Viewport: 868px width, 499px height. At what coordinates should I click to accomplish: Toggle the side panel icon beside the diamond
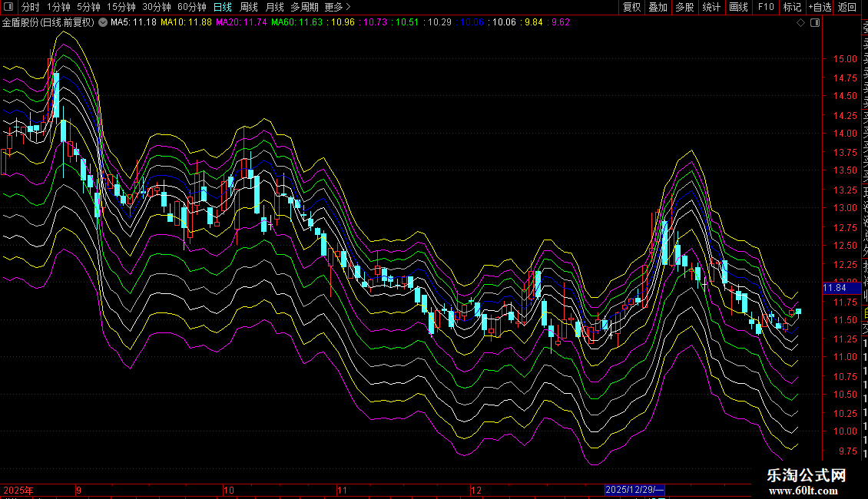814,23
